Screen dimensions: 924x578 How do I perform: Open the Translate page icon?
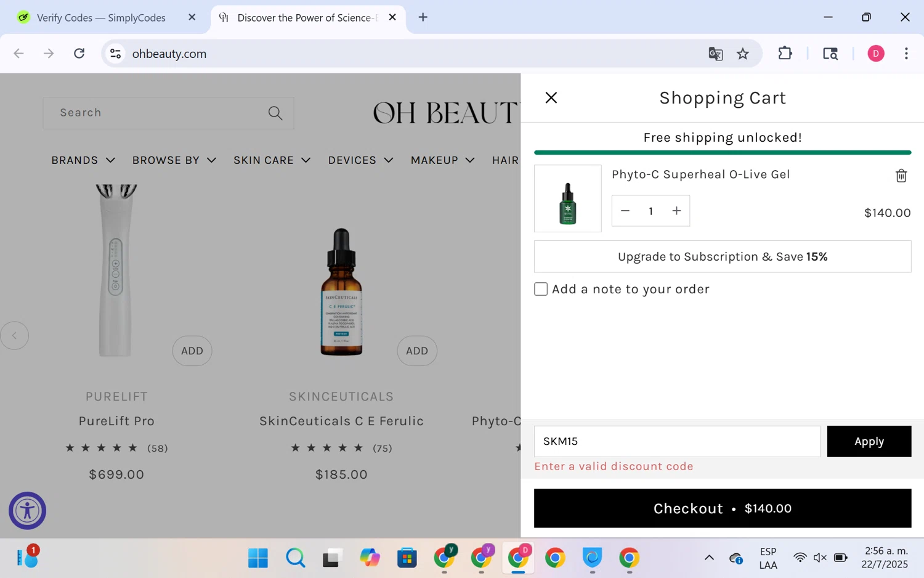[x=715, y=54]
